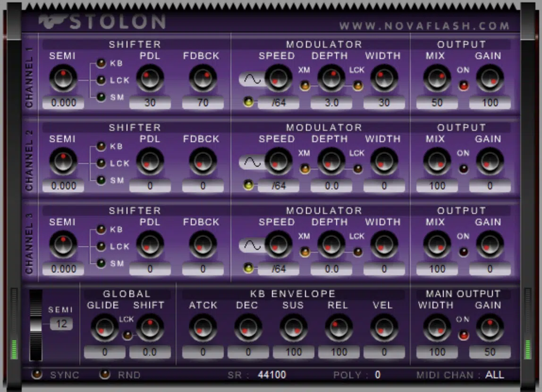This screenshot has height=392, width=542.
Task: Toggle the Main Output ON LED
Action: coord(464,335)
